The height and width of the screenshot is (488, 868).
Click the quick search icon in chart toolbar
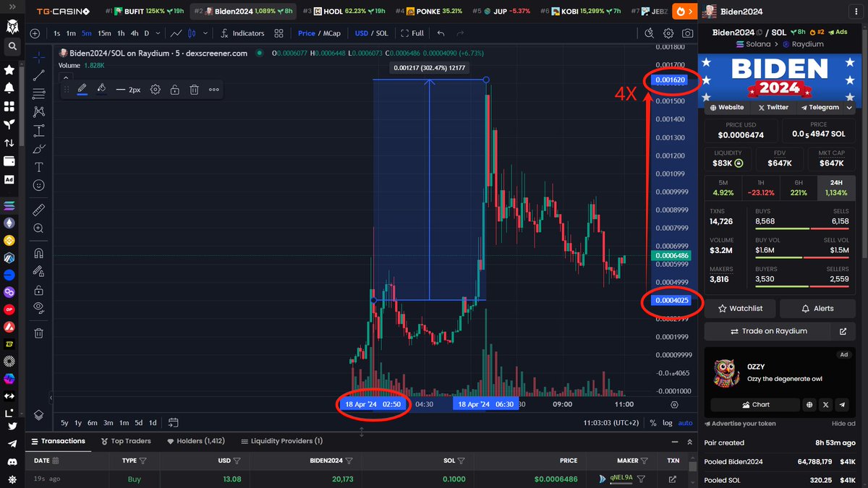coord(650,33)
